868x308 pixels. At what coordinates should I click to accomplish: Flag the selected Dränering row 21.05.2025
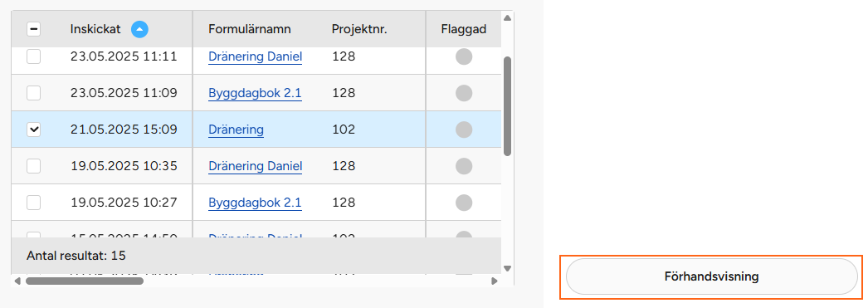464,130
